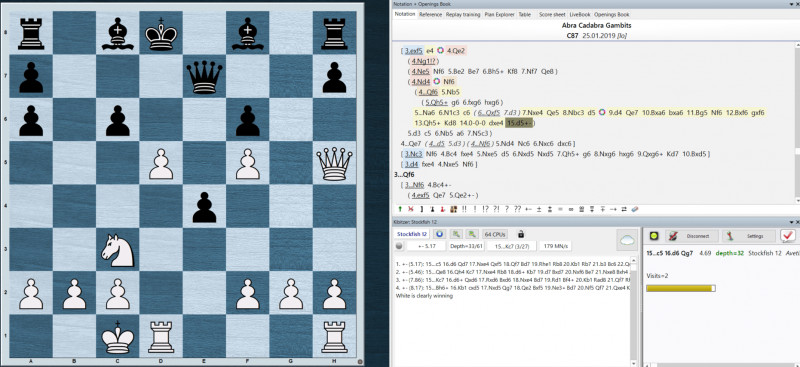Click the yellow visits progress bar
This screenshot has height=367, width=800.
[x=681, y=288]
